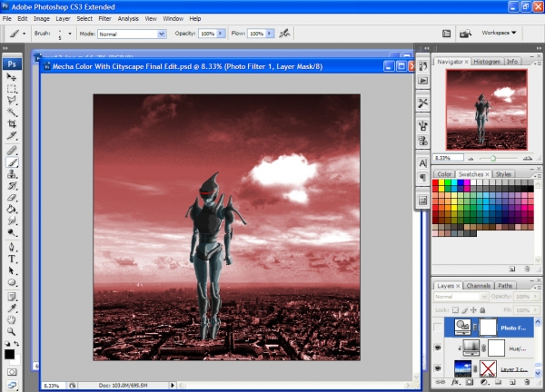
Task: Select the Magic Wand tool
Action: 12,113
